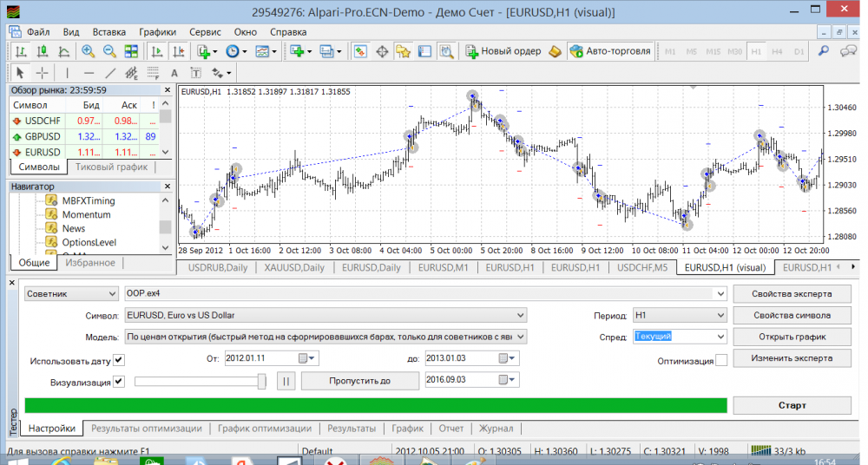The height and width of the screenshot is (465, 868).
Task: Zoom out of the chart
Action: coord(109,51)
